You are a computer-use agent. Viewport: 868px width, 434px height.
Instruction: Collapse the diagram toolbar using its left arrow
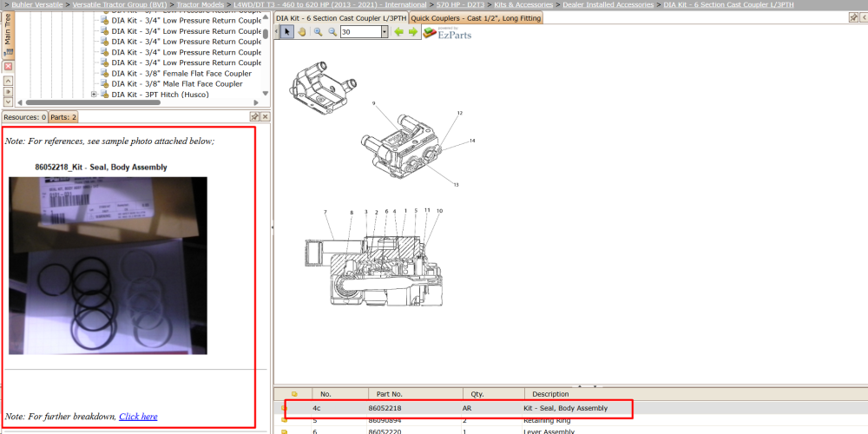[277, 32]
